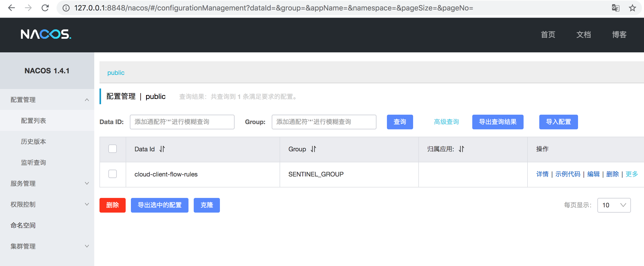
Task: Click the browser forward arrow
Action: [28, 8]
